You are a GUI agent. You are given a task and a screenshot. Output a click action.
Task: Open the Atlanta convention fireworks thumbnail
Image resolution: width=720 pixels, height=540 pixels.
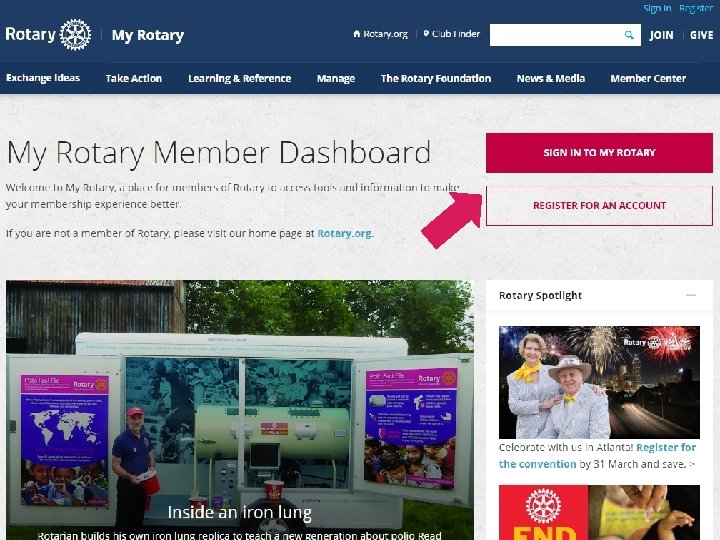(x=599, y=382)
